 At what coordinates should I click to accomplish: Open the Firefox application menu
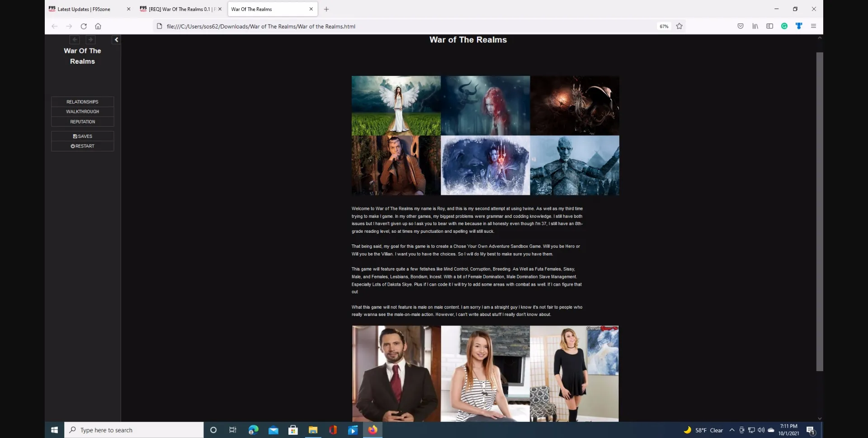click(x=813, y=26)
